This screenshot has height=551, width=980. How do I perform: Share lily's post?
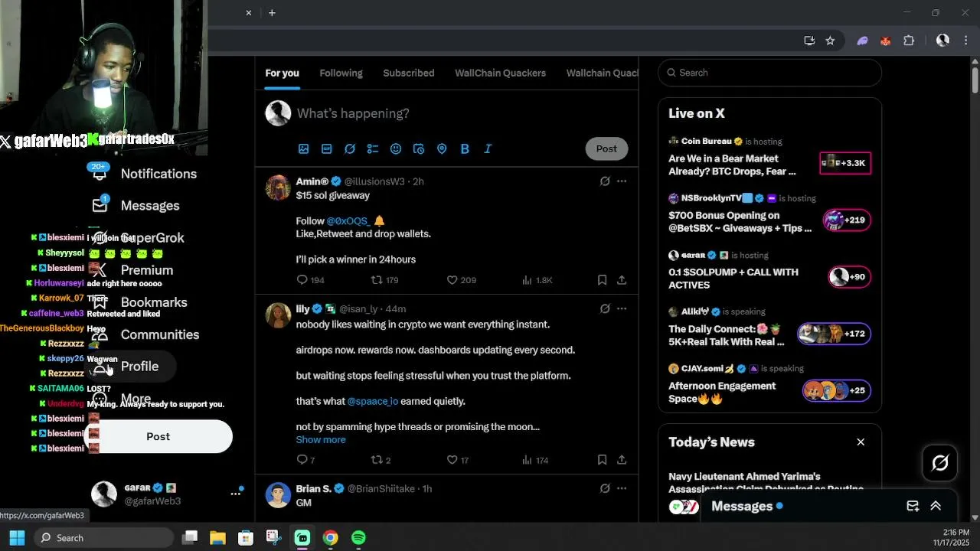point(622,460)
